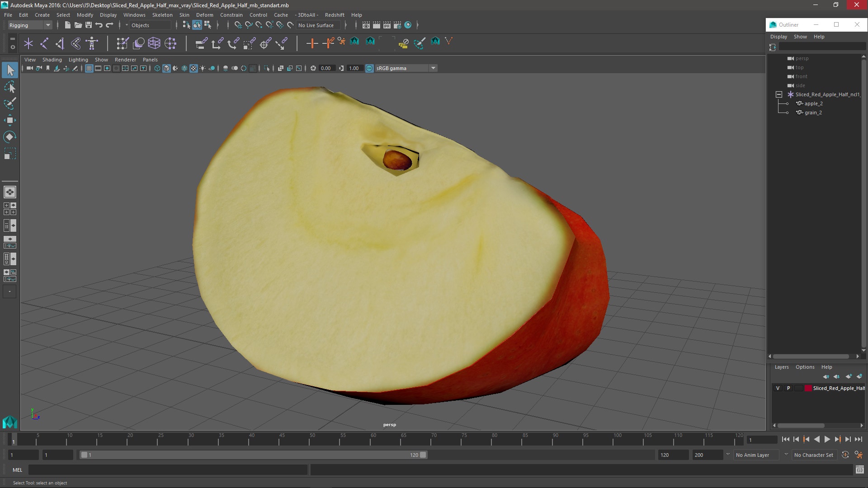868x488 pixels.
Task: Select the Move tool in toolbox
Action: click(x=9, y=120)
